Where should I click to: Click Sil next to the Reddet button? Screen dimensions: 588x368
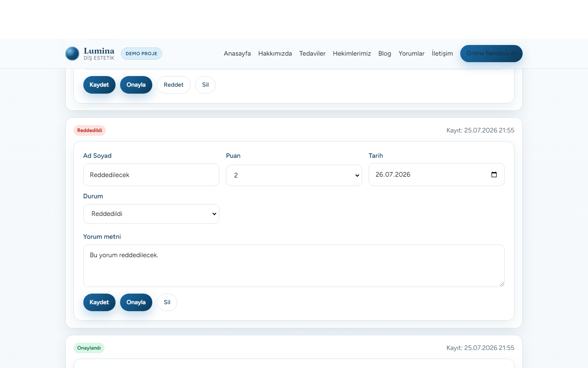(205, 85)
